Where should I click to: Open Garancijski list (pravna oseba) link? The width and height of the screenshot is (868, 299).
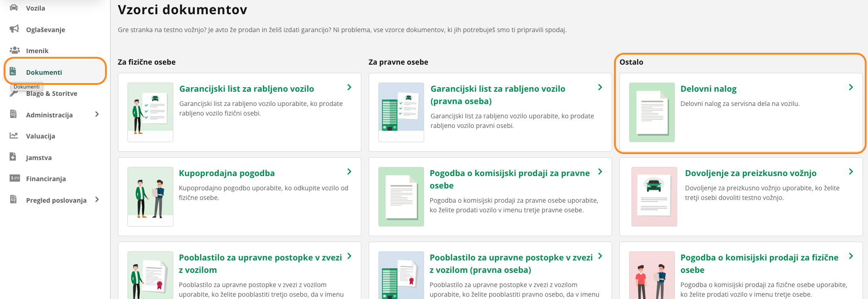(x=498, y=95)
